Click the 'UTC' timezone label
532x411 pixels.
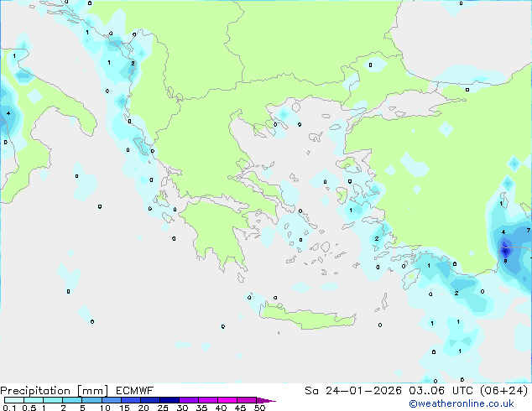[462, 391]
